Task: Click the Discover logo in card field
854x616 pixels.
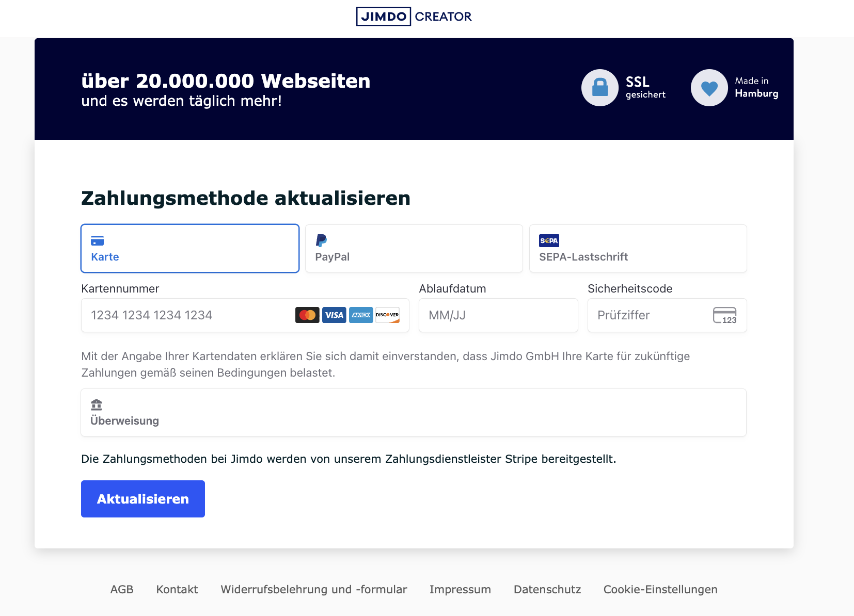Action: (x=388, y=315)
